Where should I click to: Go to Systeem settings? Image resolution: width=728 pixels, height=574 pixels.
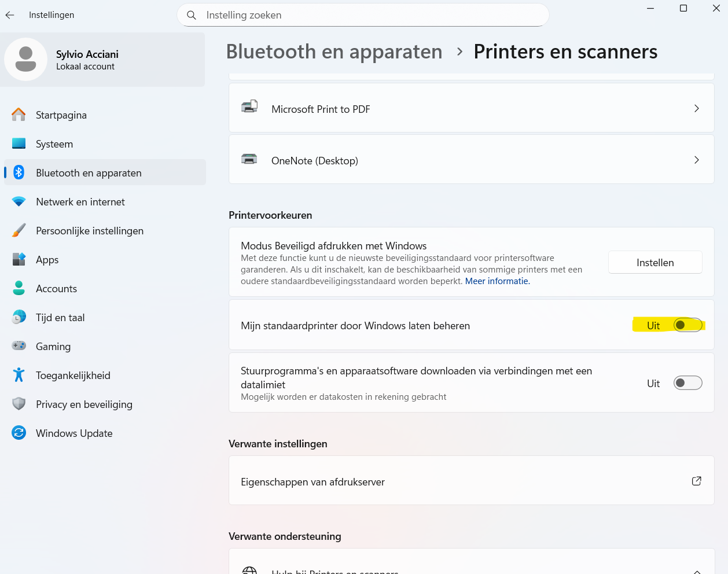[x=105, y=143]
